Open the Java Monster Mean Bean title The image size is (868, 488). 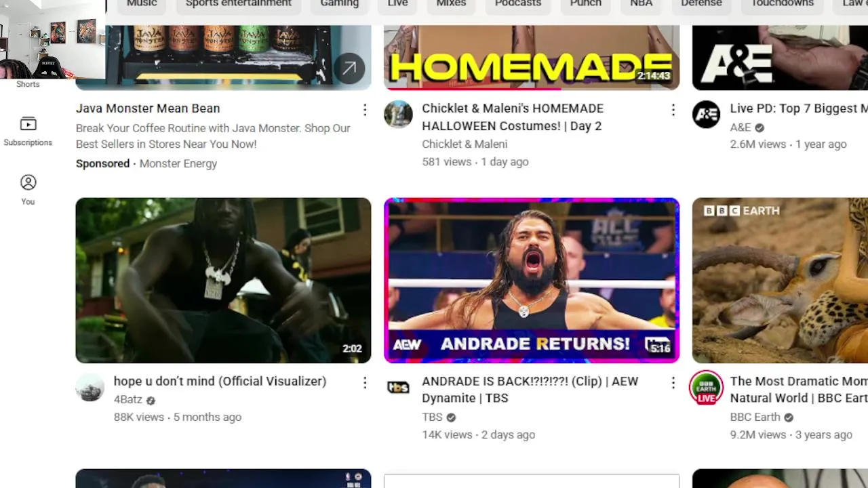(148, 108)
